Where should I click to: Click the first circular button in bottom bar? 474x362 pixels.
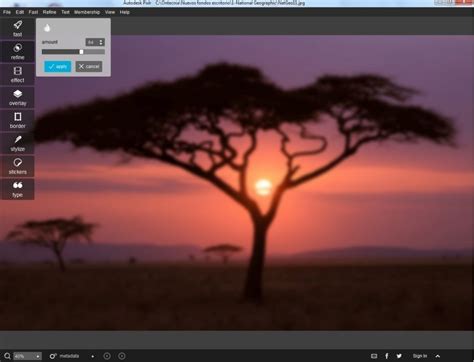[x=107, y=356]
